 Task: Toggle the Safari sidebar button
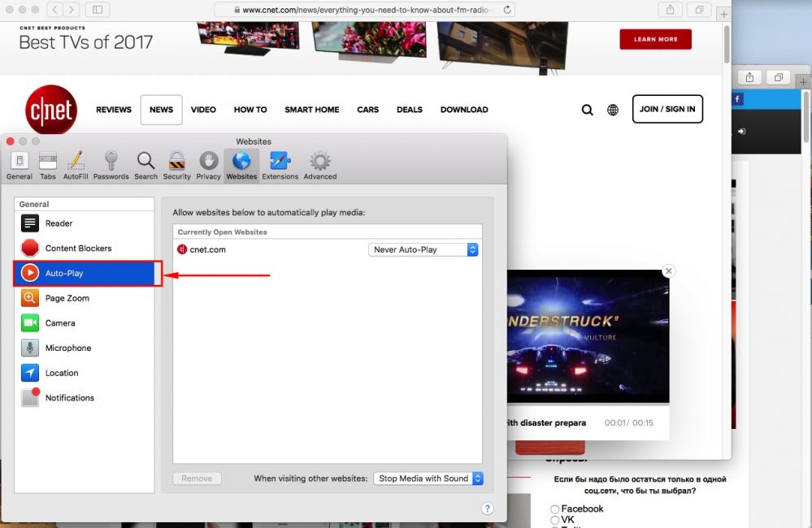pyautogui.click(x=98, y=9)
